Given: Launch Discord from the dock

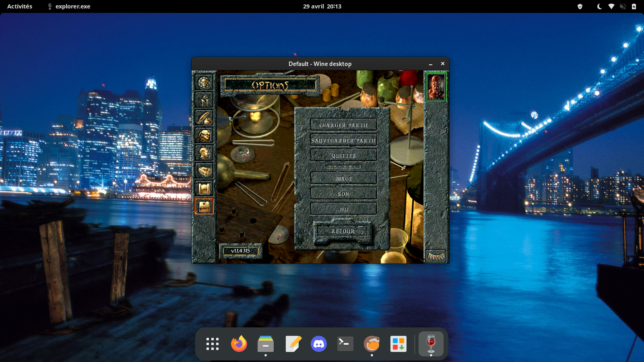Looking at the screenshot, I should pos(319,344).
